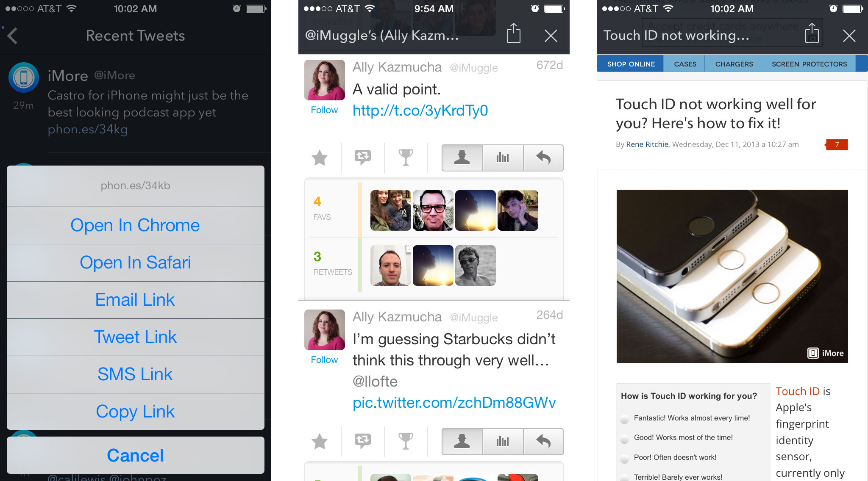The image size is (868, 481).
Task: Tap the retweet icon under the first tweet
Action: click(363, 158)
